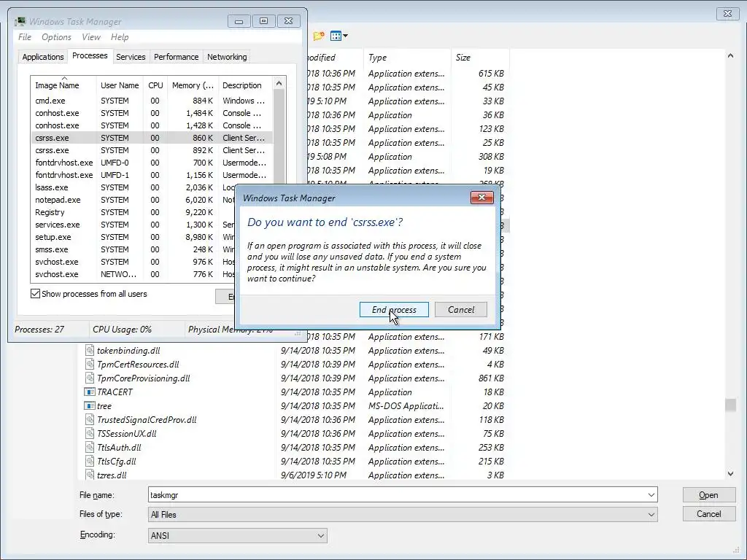Toggle Show processes from all users
Screen dimensions: 747x560
coord(35,294)
